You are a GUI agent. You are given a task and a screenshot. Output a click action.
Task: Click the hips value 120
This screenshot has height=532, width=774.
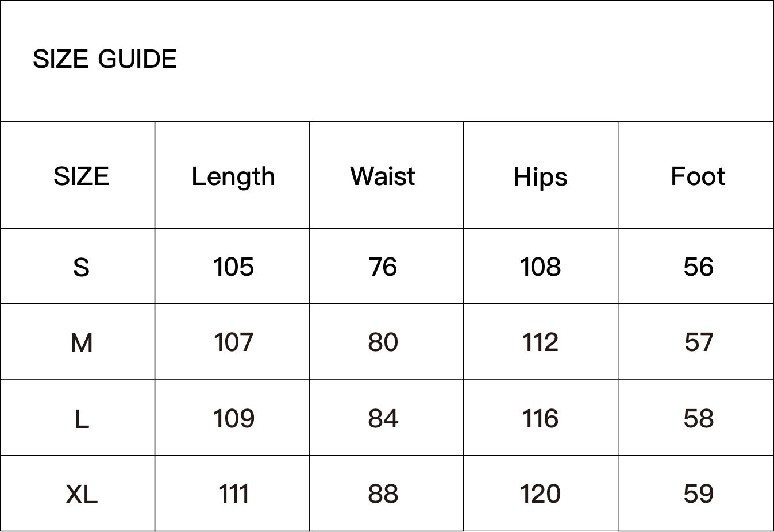coord(540,494)
